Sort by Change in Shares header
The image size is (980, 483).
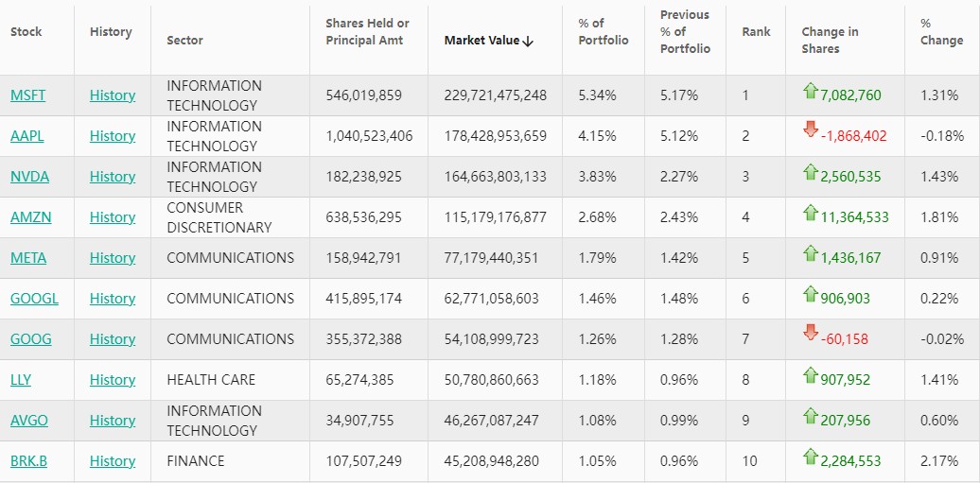click(x=830, y=40)
